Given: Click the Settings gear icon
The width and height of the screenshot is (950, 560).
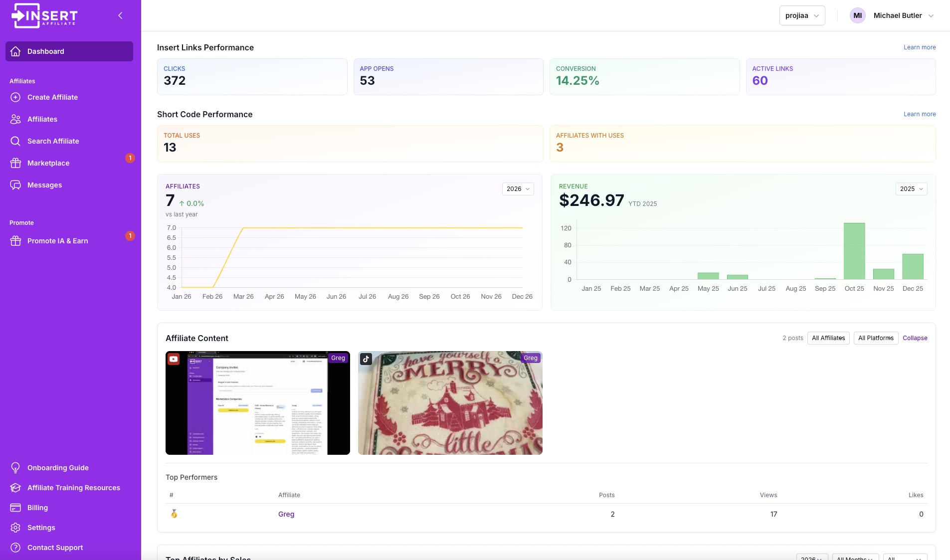Looking at the screenshot, I should click(x=15, y=528).
